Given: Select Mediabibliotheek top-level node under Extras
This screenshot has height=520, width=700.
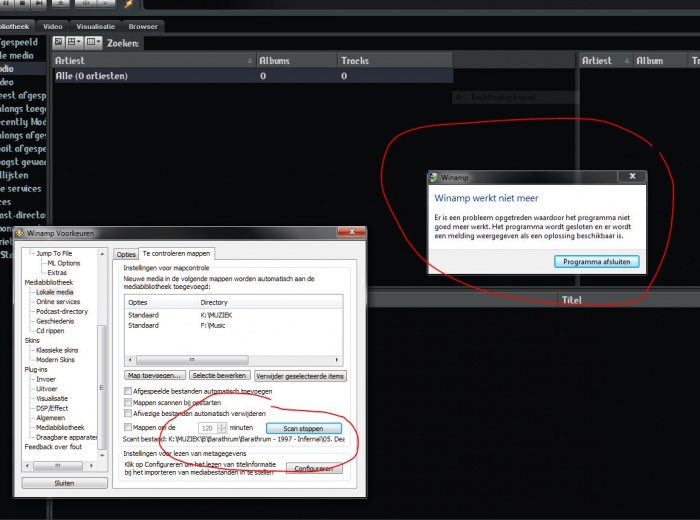Looking at the screenshot, I should (49, 282).
